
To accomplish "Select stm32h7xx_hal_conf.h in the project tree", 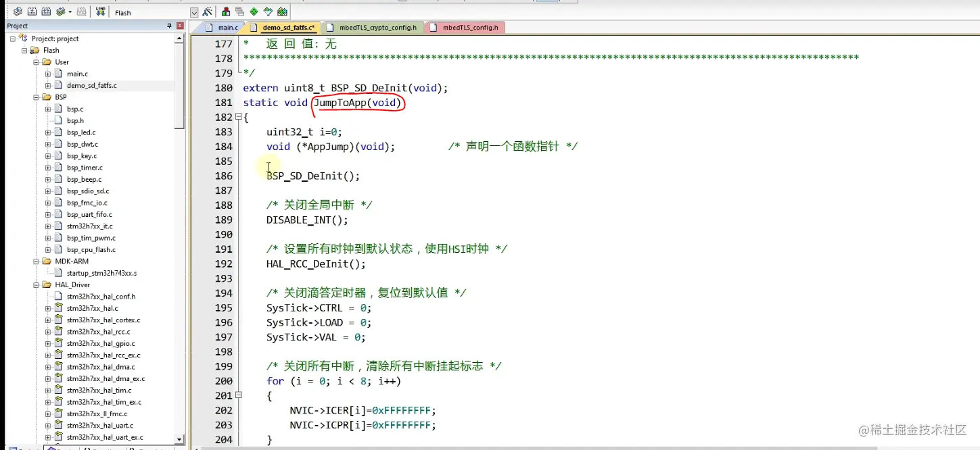I will (101, 296).
